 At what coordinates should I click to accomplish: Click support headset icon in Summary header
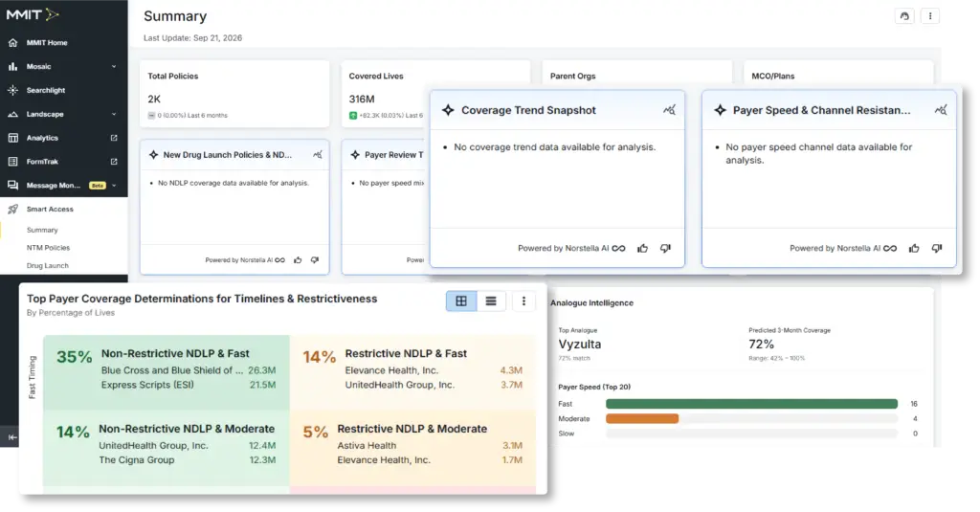904,16
